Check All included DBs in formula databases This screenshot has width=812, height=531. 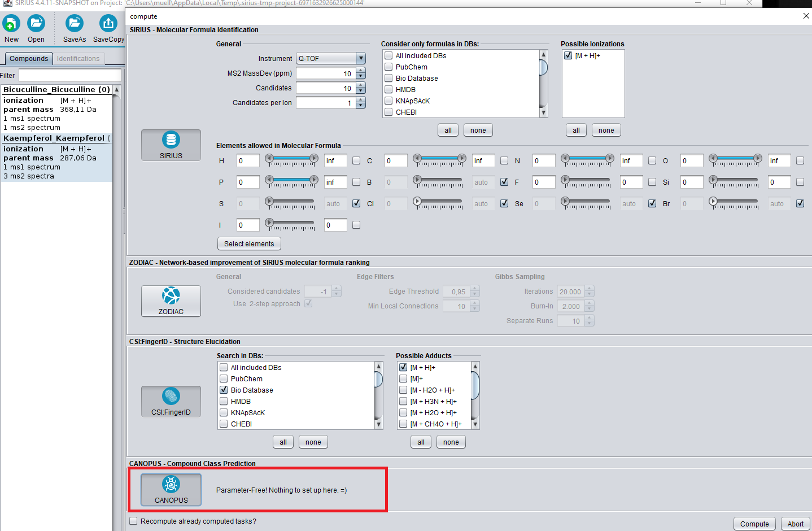[388, 55]
